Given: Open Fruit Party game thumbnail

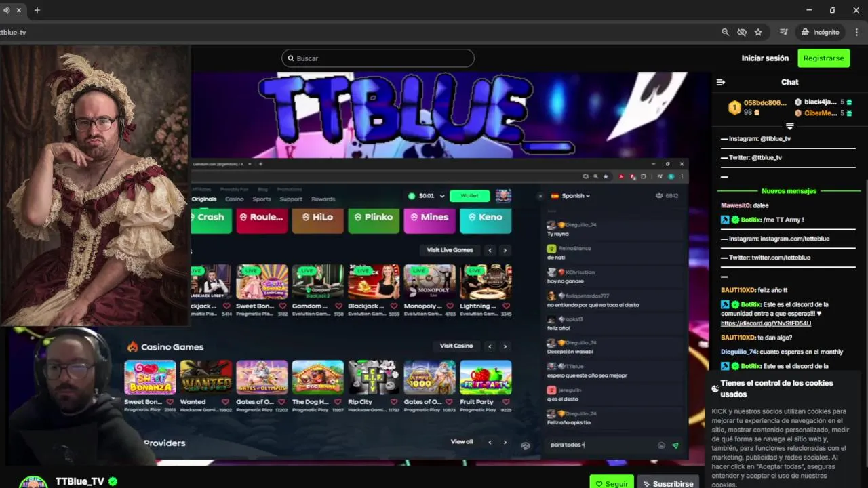Looking at the screenshot, I should (486, 378).
